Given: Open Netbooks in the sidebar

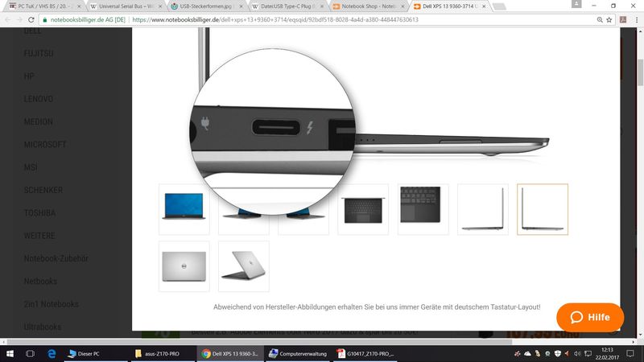Looking at the screenshot, I should pyautogui.click(x=40, y=281).
